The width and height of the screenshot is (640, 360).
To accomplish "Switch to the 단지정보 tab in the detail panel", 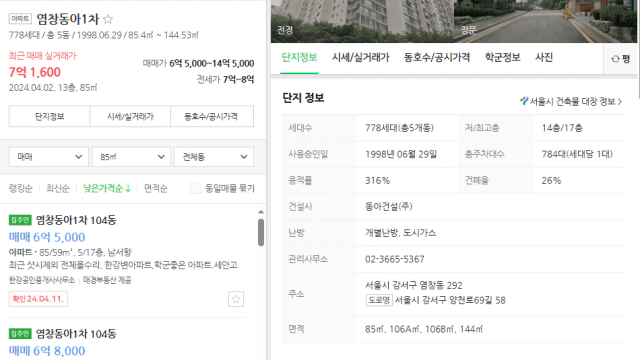I will pyautogui.click(x=299, y=58).
